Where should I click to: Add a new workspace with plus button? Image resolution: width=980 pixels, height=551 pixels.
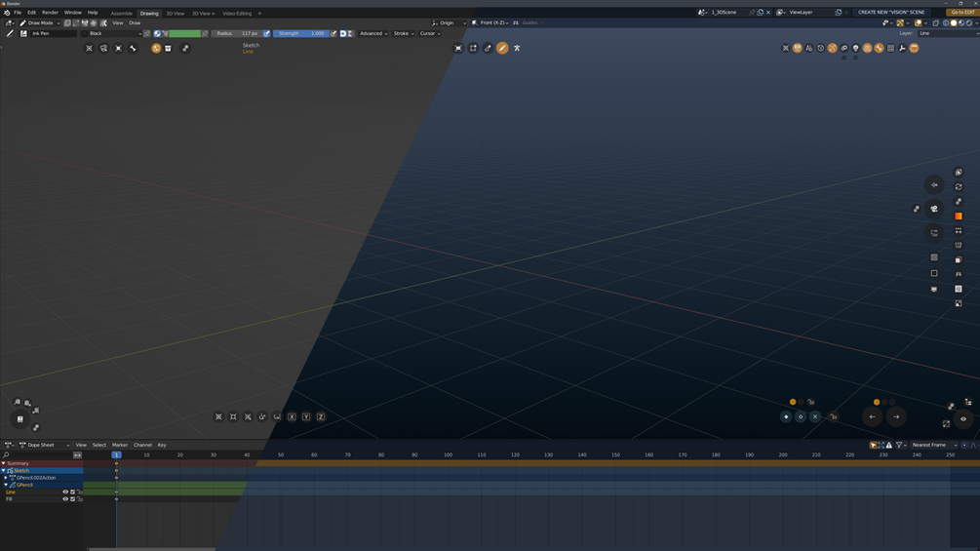point(260,13)
